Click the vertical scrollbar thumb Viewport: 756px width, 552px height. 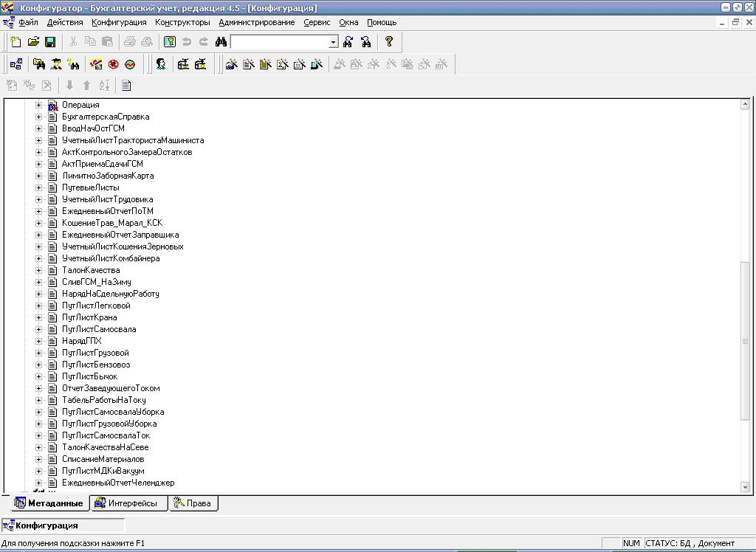[x=745, y=340]
